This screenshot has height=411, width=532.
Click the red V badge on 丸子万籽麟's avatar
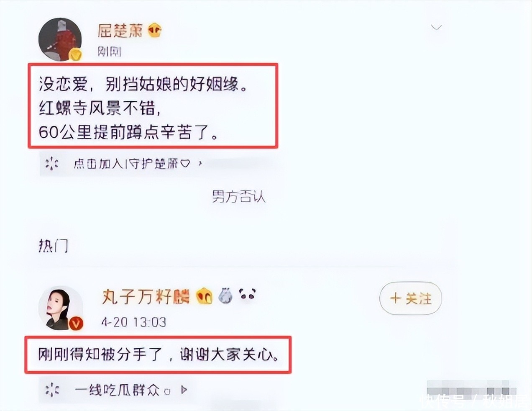(x=76, y=324)
